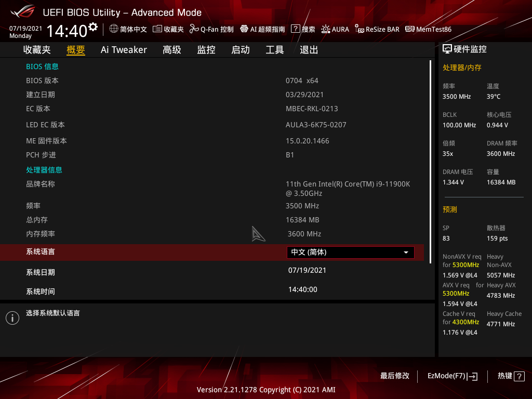Click Q-Fan 控制 label
This screenshot has height=399, width=532.
217,30
